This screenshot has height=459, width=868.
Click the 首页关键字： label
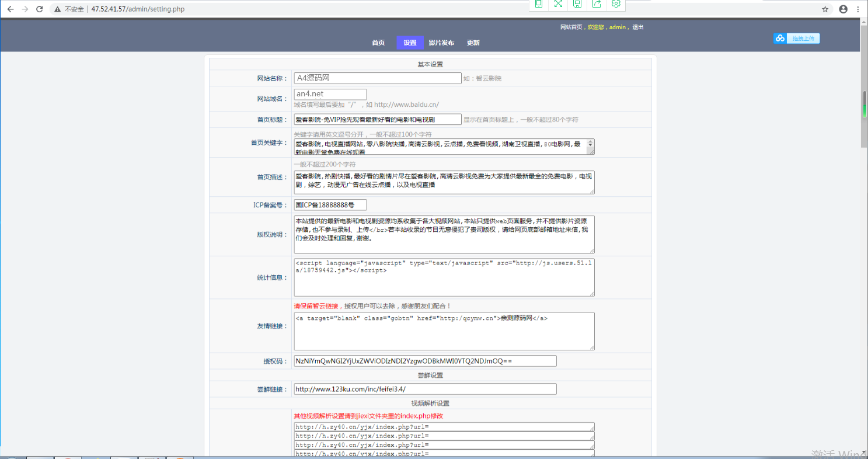269,142
